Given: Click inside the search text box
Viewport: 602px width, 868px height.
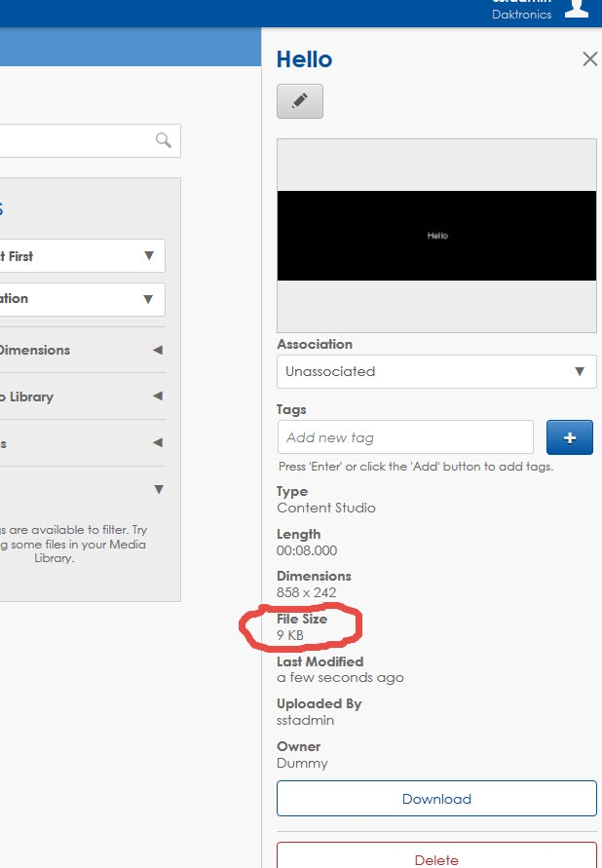Looking at the screenshot, I should [x=73, y=140].
